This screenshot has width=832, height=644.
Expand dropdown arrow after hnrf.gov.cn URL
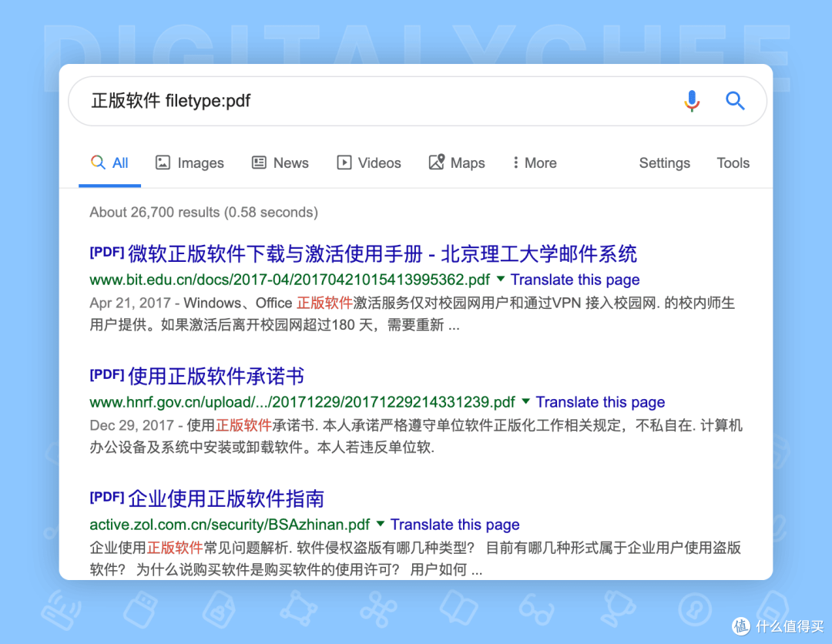point(525,401)
